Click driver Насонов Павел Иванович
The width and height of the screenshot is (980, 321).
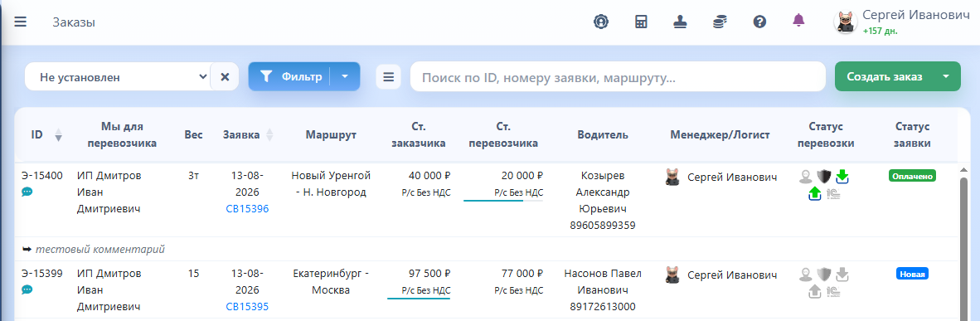[603, 281]
